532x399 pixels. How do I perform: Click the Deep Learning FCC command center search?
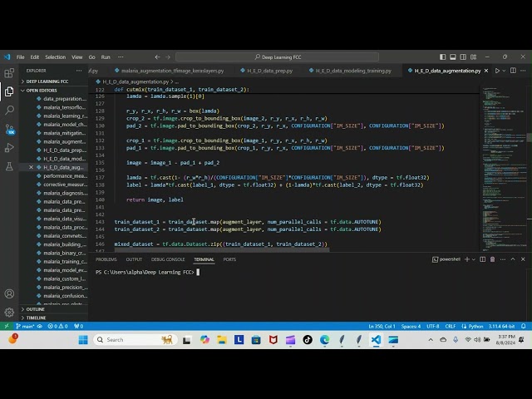pyautogui.click(x=277, y=57)
